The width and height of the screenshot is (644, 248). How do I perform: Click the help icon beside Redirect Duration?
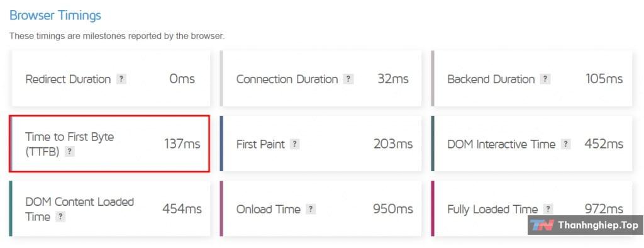tap(121, 79)
